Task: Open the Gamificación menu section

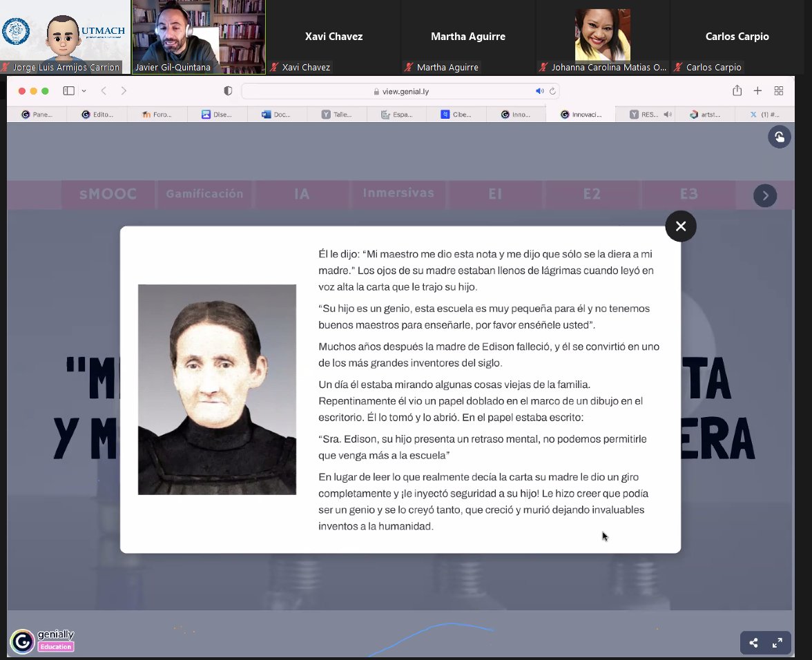Action: pos(204,194)
